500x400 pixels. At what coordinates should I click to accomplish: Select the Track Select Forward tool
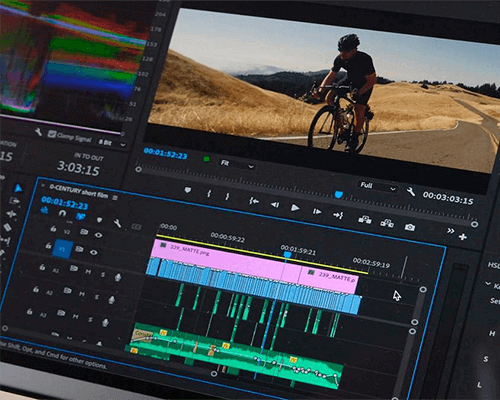point(15,201)
